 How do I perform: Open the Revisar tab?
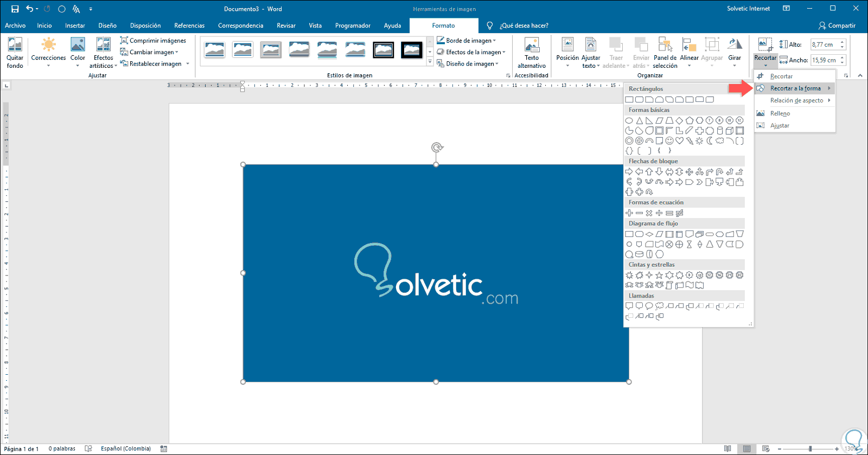pos(286,25)
